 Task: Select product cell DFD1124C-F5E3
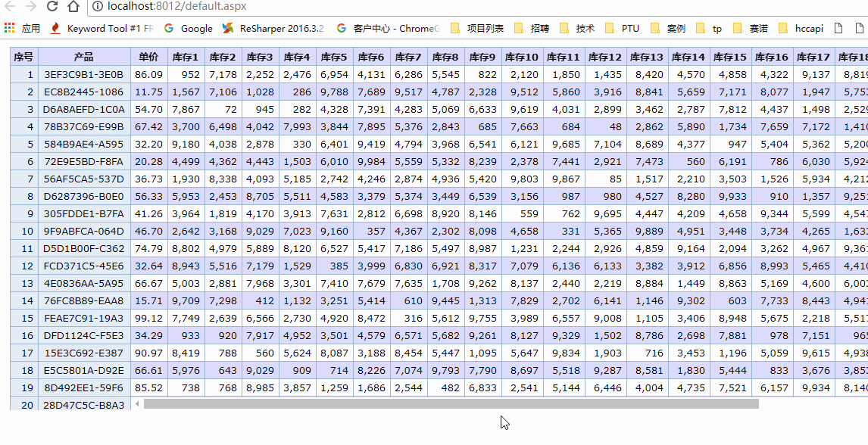pos(84,335)
